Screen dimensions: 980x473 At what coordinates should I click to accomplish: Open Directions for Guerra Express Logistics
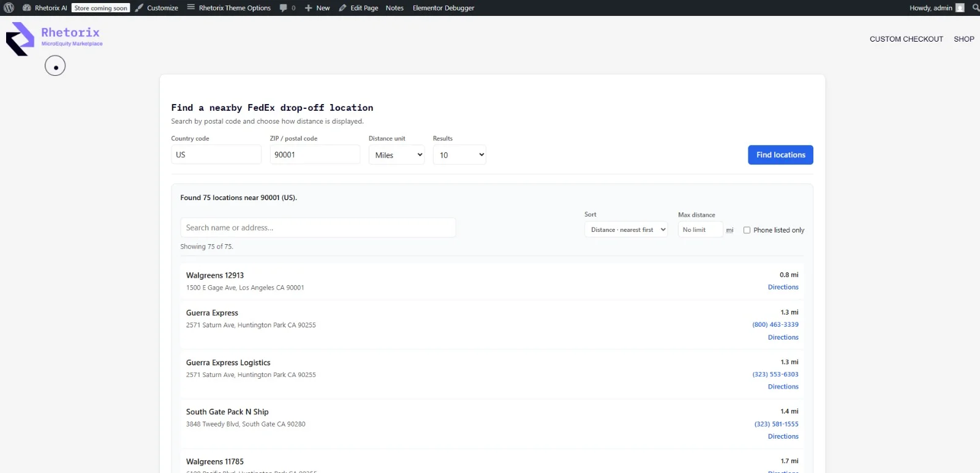point(783,387)
